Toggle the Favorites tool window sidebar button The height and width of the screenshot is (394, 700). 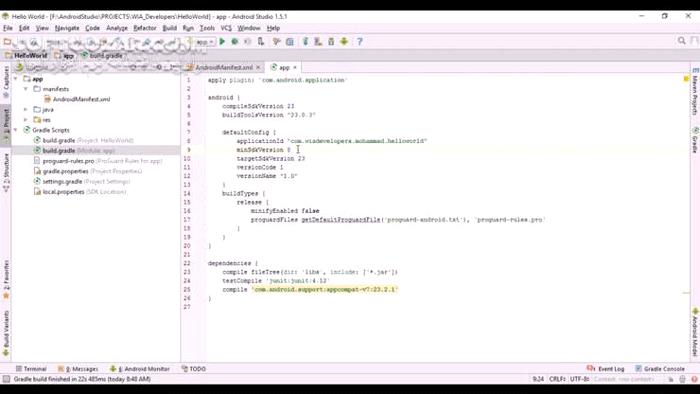point(6,279)
